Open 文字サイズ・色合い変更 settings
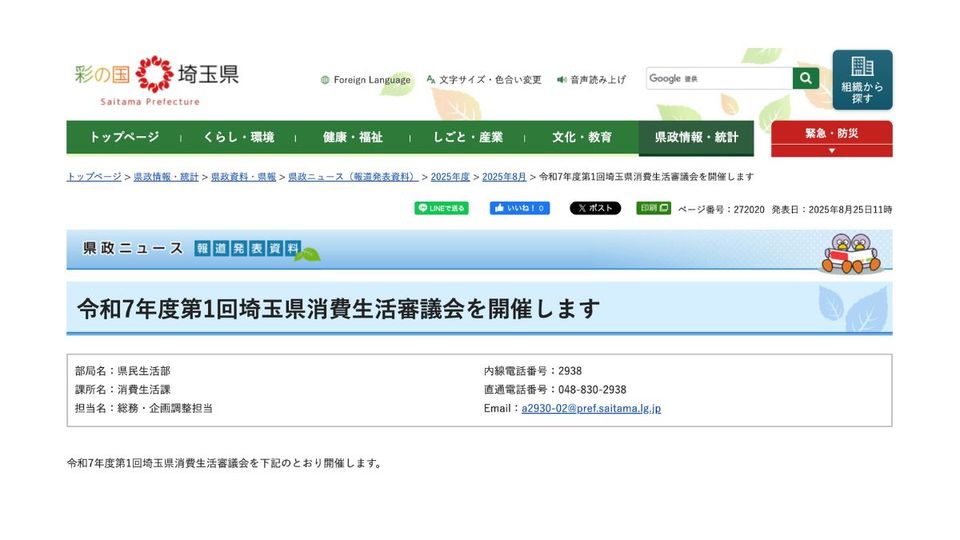The height and width of the screenshot is (540, 960). (x=484, y=80)
